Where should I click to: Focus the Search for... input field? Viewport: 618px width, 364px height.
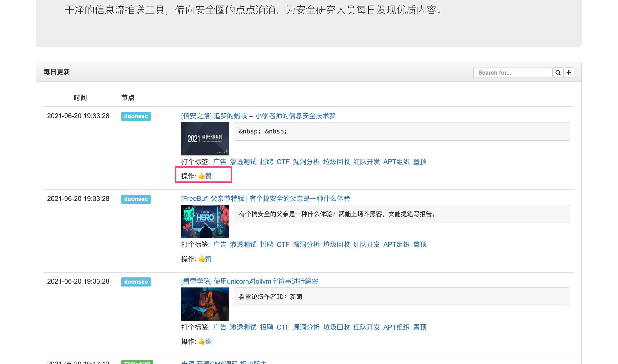[x=513, y=73]
